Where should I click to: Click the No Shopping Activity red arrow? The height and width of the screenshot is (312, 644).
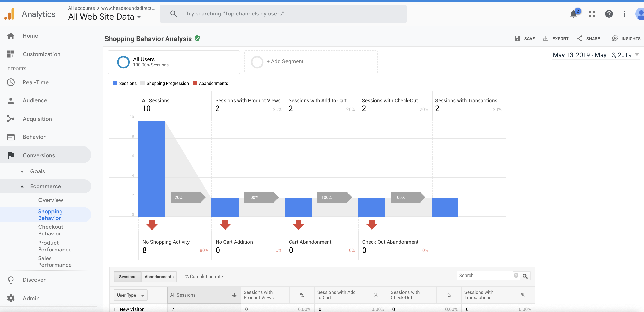click(x=152, y=225)
